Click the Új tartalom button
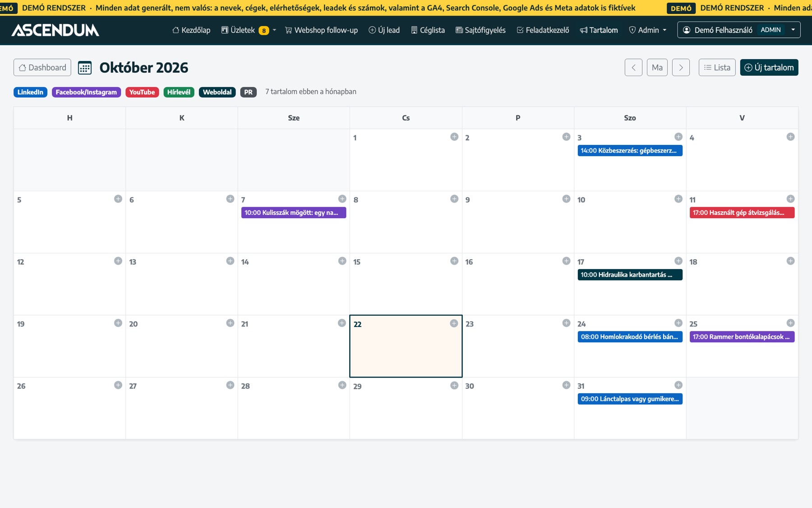The height and width of the screenshot is (508, 812). 769,67
